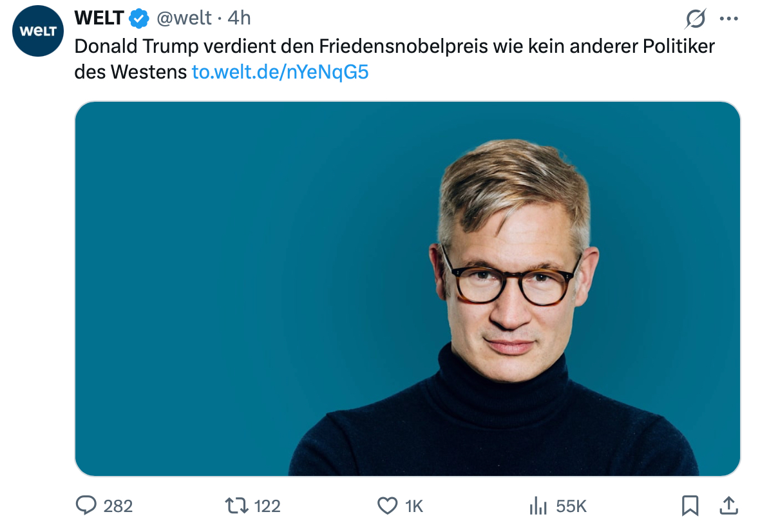Click the share upload arrow icon
Image resolution: width=760 pixels, height=532 pixels.
click(728, 506)
